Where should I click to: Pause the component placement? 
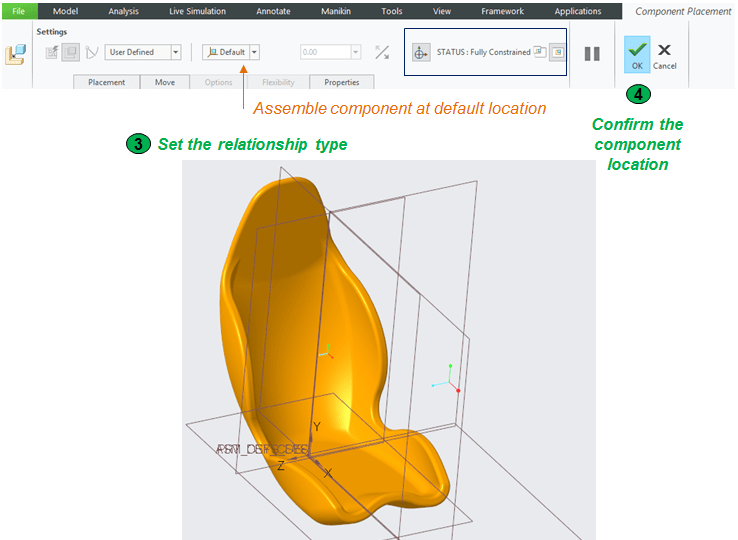tap(592, 54)
